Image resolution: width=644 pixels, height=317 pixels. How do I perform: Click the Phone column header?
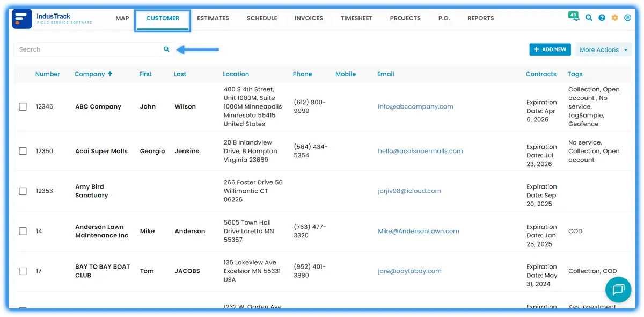pyautogui.click(x=303, y=74)
